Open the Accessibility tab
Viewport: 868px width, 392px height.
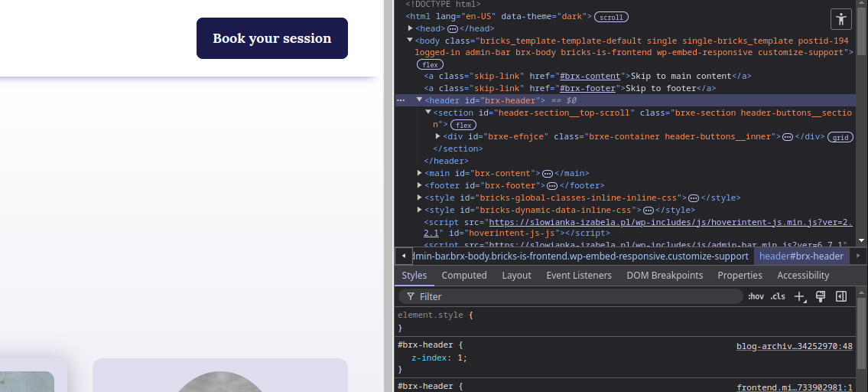pyautogui.click(x=803, y=276)
